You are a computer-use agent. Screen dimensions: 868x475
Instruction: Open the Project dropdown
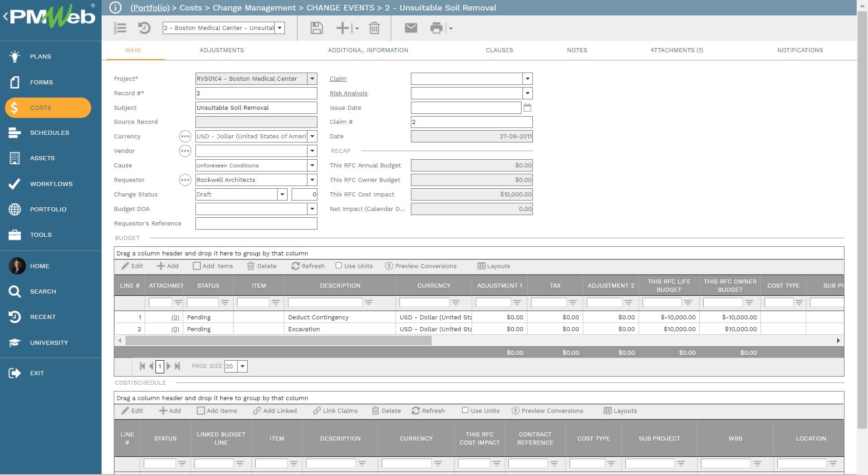coord(312,78)
